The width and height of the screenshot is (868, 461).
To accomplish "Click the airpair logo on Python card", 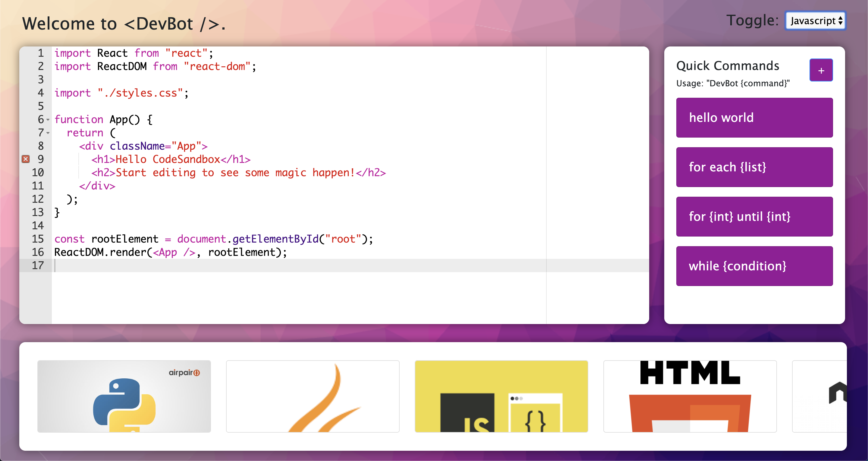I will pyautogui.click(x=184, y=373).
